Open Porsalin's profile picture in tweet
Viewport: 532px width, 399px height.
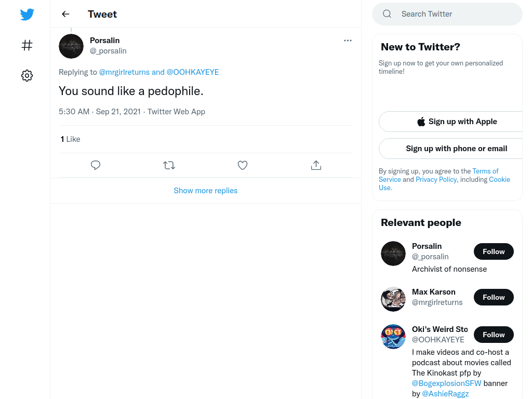71,46
